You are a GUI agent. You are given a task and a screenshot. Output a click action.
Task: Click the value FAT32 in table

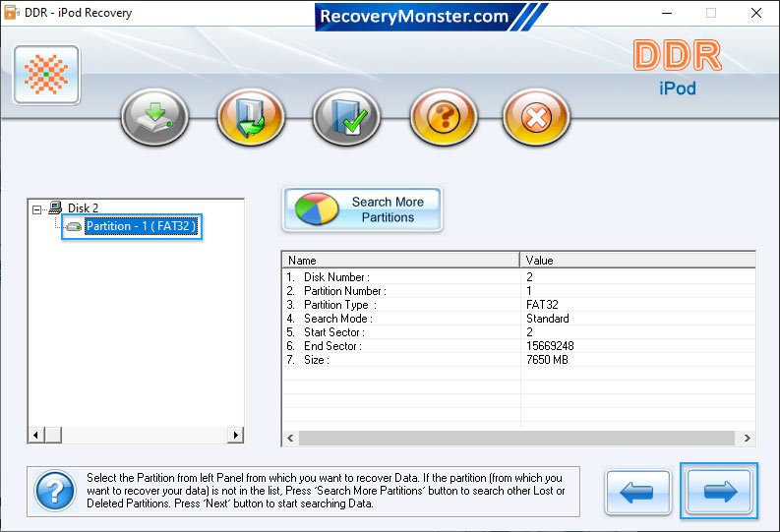click(x=542, y=305)
